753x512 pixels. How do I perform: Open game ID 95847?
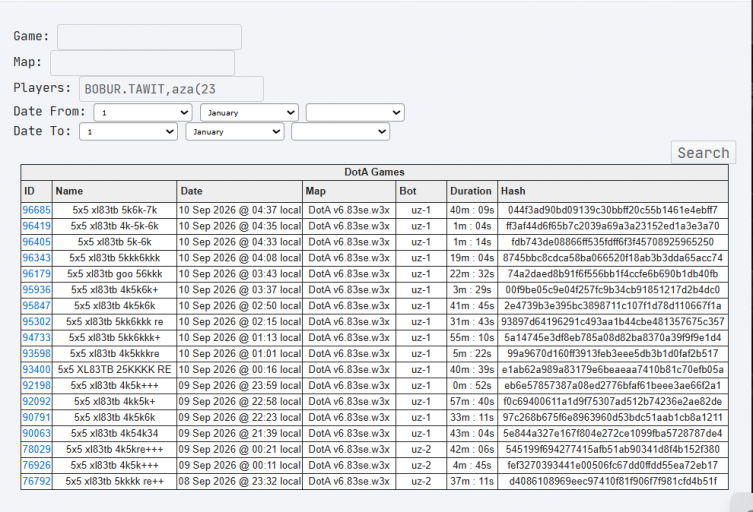pos(36,305)
